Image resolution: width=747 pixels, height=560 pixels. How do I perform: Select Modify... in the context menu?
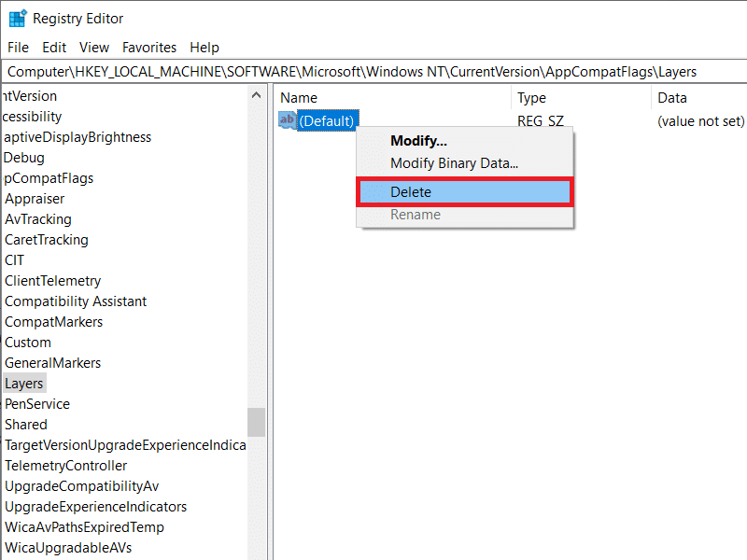coord(418,141)
